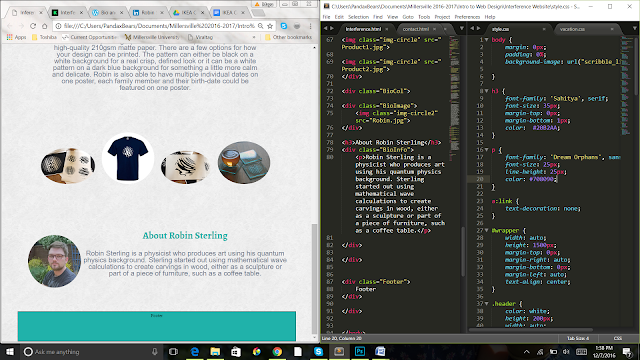640x360 pixels.
Task: Click the Chrome back arrow
Action: point(10,26)
